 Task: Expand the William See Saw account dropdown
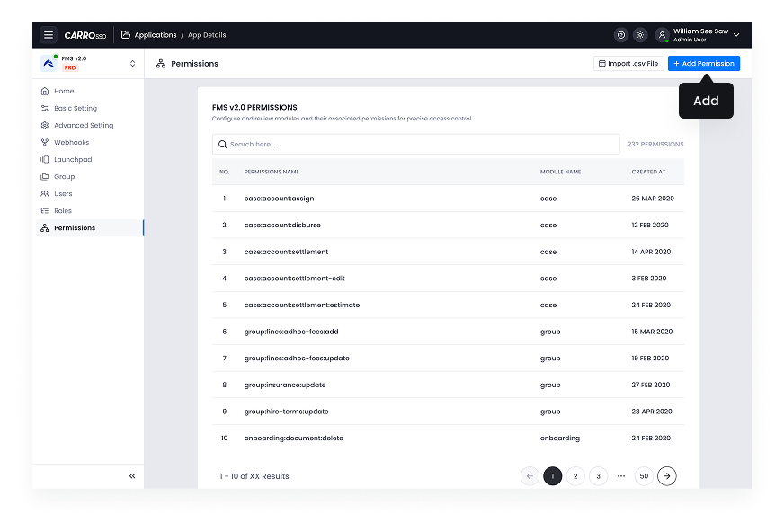tap(736, 35)
